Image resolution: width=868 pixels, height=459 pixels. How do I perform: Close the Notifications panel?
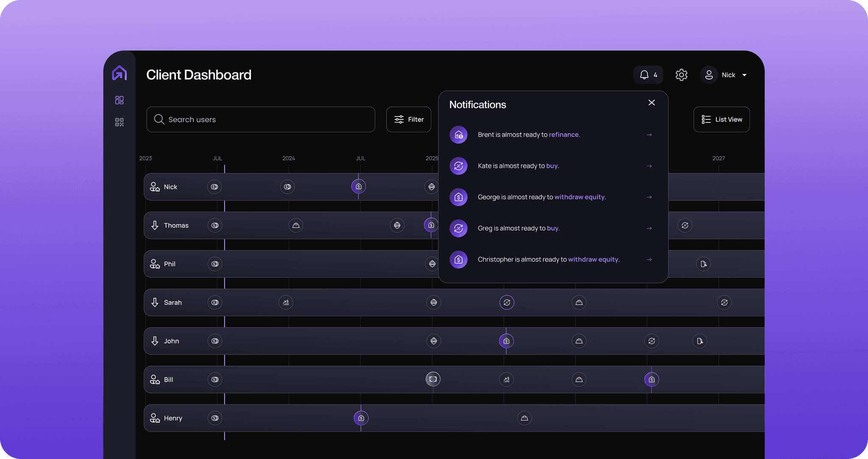(x=651, y=103)
